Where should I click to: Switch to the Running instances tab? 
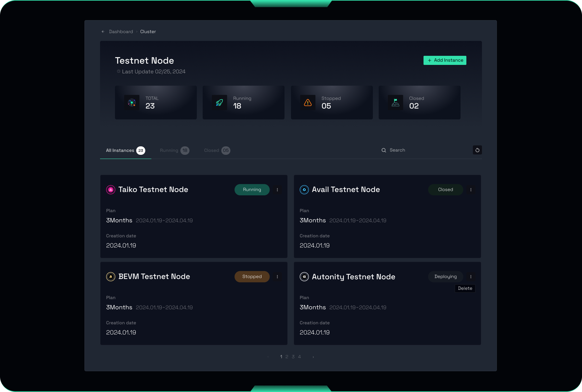pos(174,151)
